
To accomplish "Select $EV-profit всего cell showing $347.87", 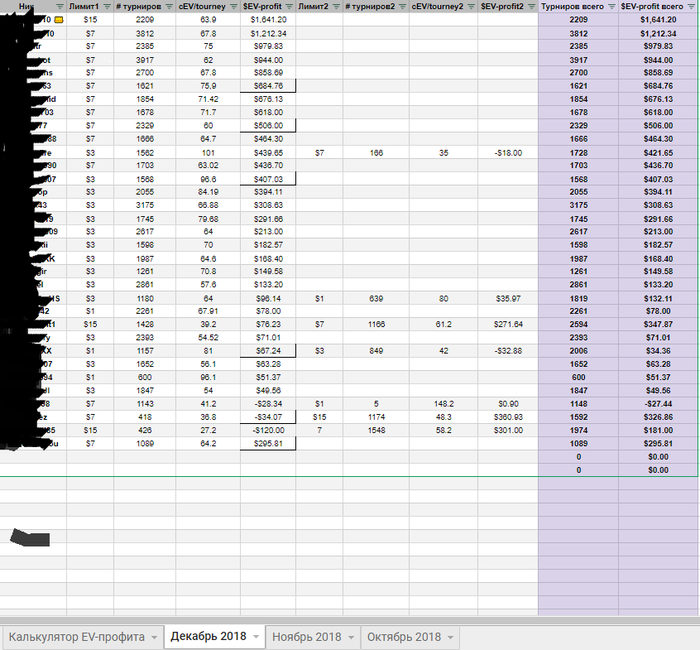I will pyautogui.click(x=658, y=324).
